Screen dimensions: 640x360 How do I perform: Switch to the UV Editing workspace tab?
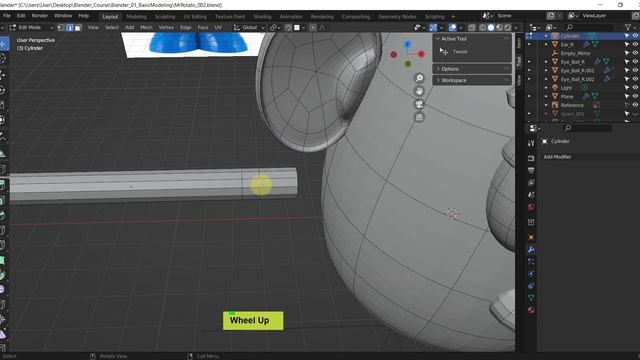[195, 17]
